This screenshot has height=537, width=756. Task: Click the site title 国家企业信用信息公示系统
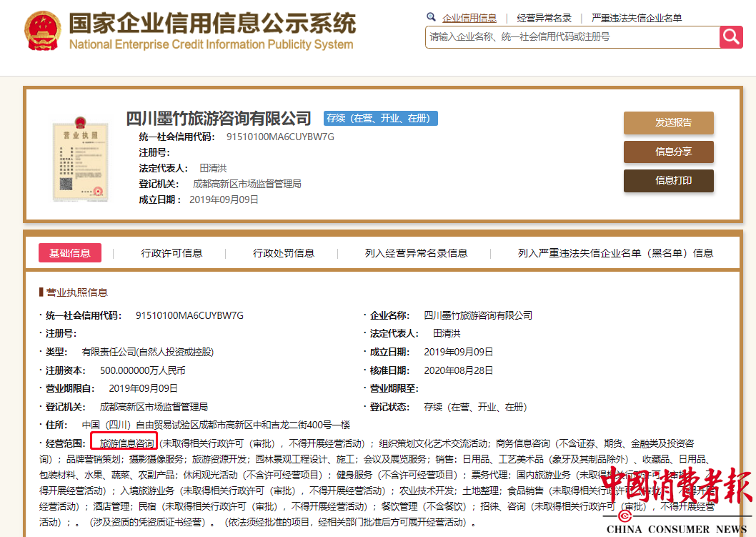point(212,23)
